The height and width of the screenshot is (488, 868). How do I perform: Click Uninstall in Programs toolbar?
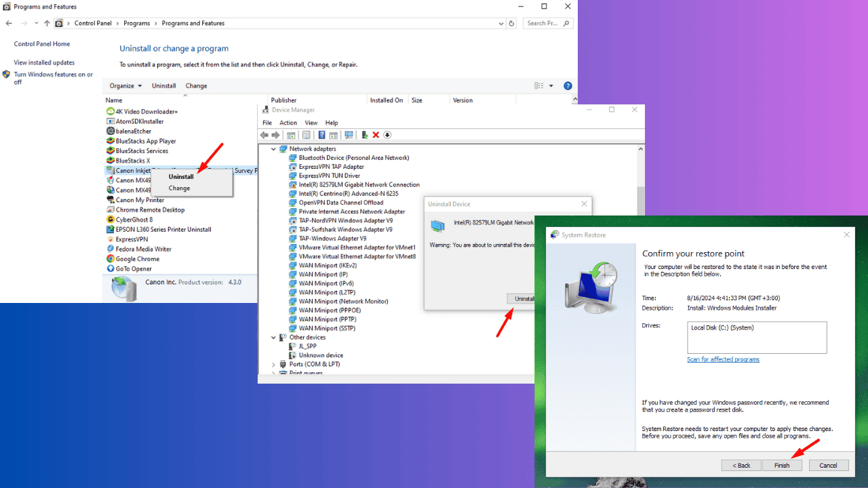164,86
